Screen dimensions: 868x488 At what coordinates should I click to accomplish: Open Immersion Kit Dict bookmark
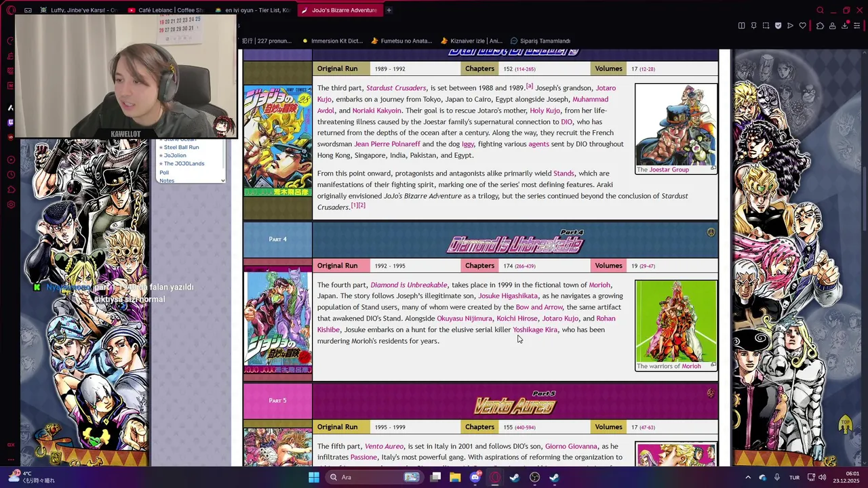click(332, 41)
